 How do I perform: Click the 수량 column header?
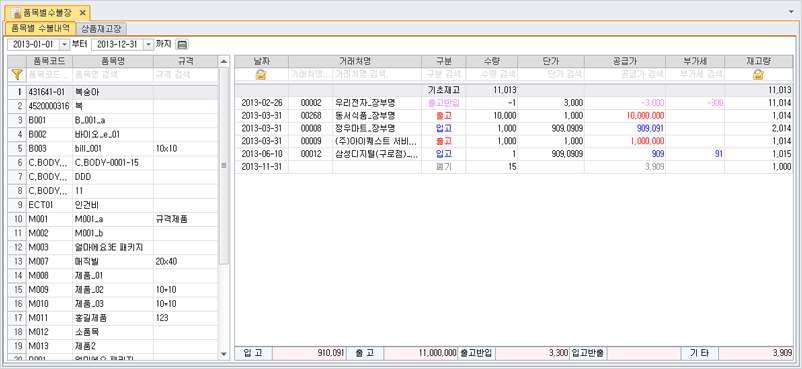(x=492, y=61)
